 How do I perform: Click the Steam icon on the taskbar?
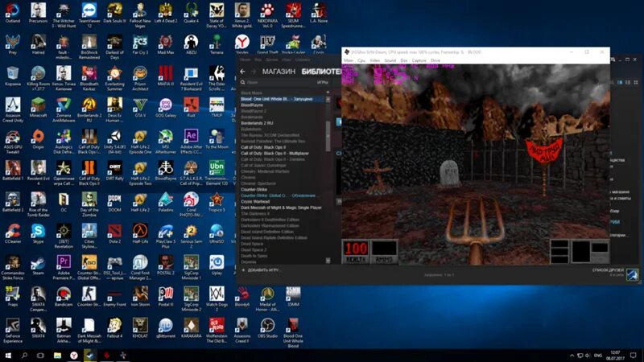(90, 355)
